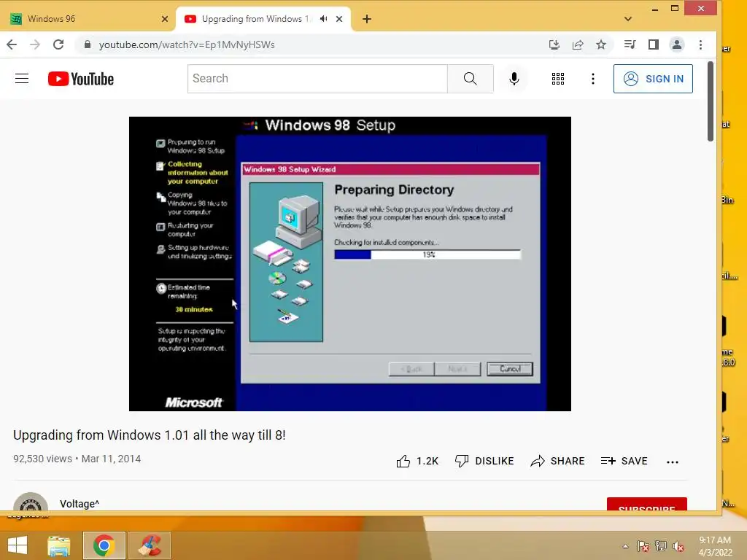This screenshot has width=747, height=560.
Task: Close the YouTube video tab
Action: pos(339,19)
